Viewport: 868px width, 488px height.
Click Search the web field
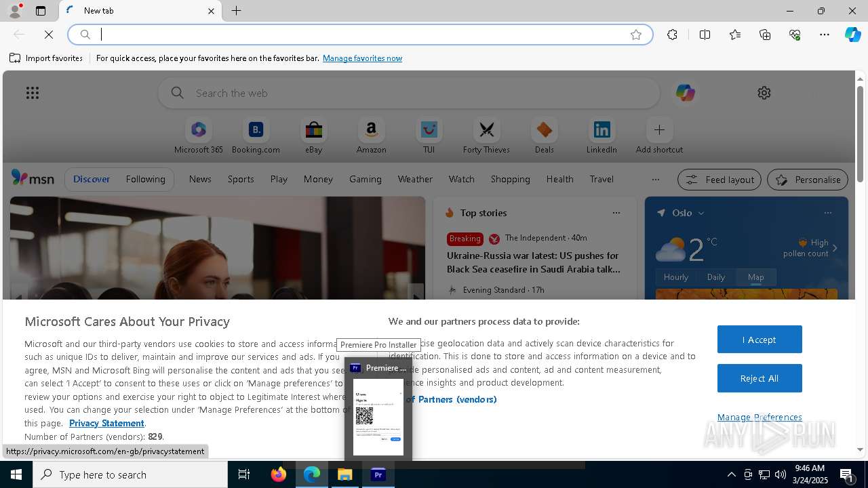pyautogui.click(x=409, y=93)
